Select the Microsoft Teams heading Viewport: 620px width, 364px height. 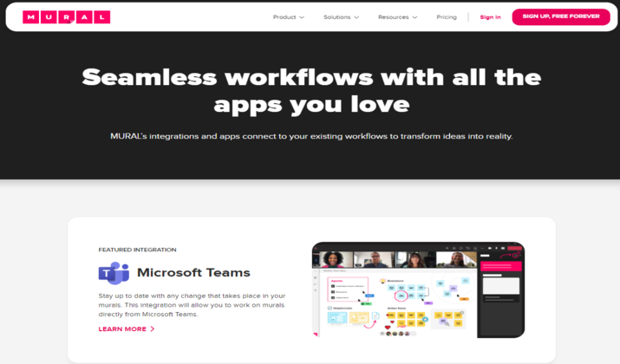193,272
